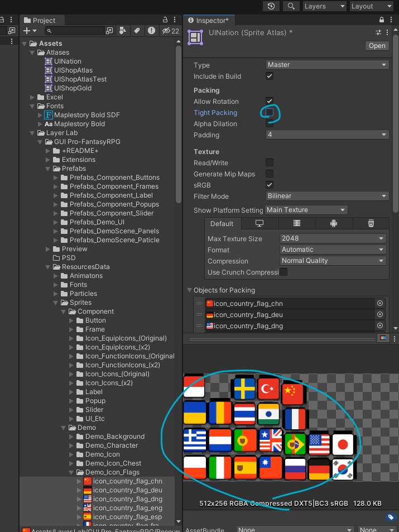Open the UINation component kebab menu
The image size is (399, 532).
tap(387, 32)
